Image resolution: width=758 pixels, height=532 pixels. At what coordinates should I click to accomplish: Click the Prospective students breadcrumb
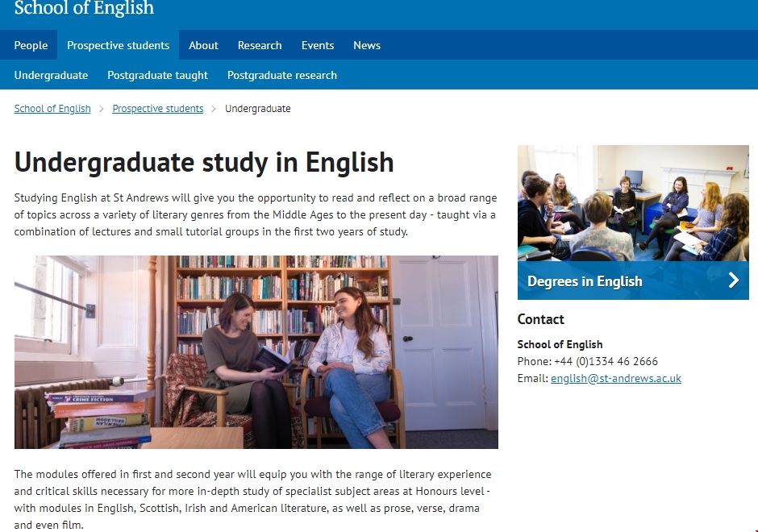(x=157, y=108)
